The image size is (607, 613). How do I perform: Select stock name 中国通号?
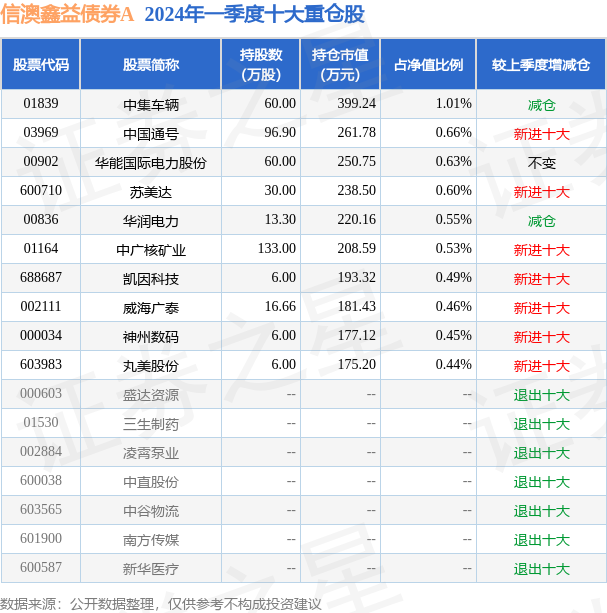151,134
